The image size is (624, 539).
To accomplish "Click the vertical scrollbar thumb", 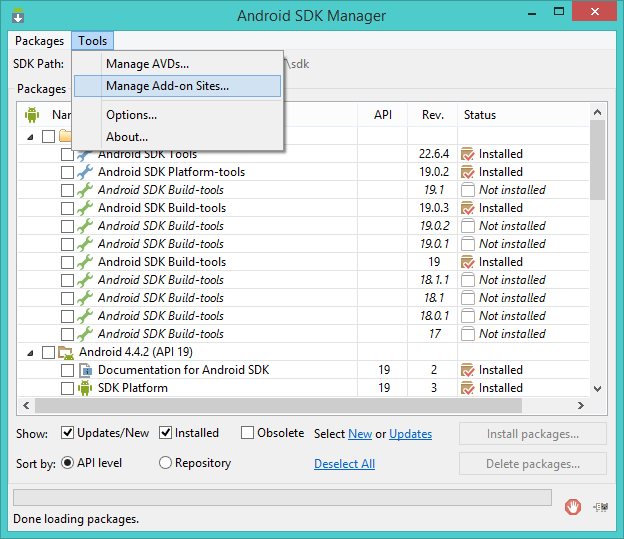I will (x=597, y=160).
